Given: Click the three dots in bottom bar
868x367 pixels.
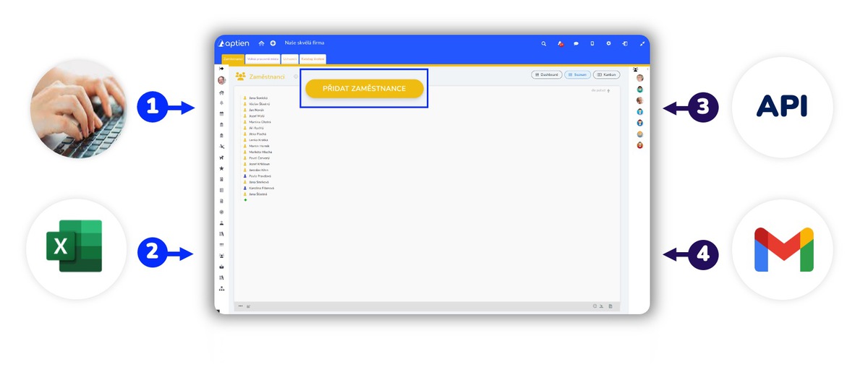Looking at the screenshot, I should 240,306.
